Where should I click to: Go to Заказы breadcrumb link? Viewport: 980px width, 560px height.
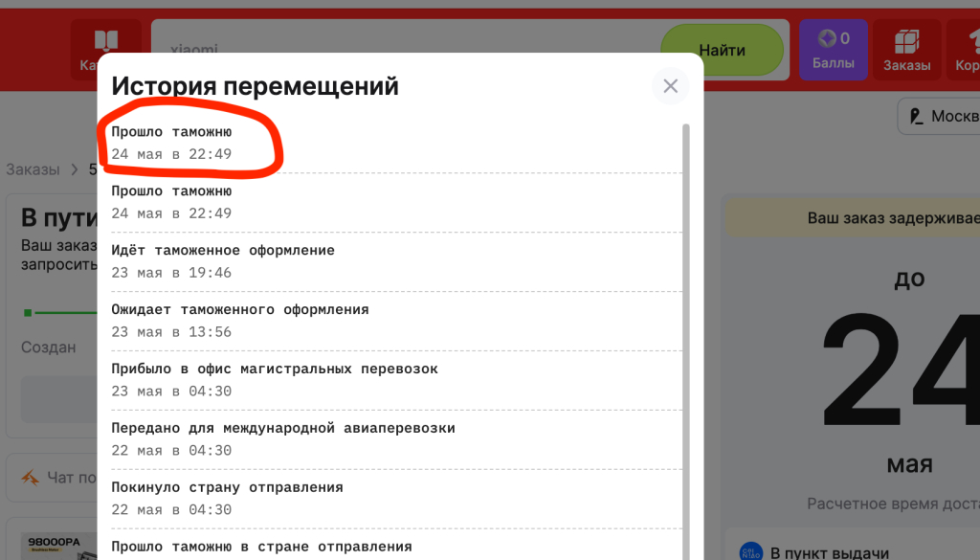point(33,169)
